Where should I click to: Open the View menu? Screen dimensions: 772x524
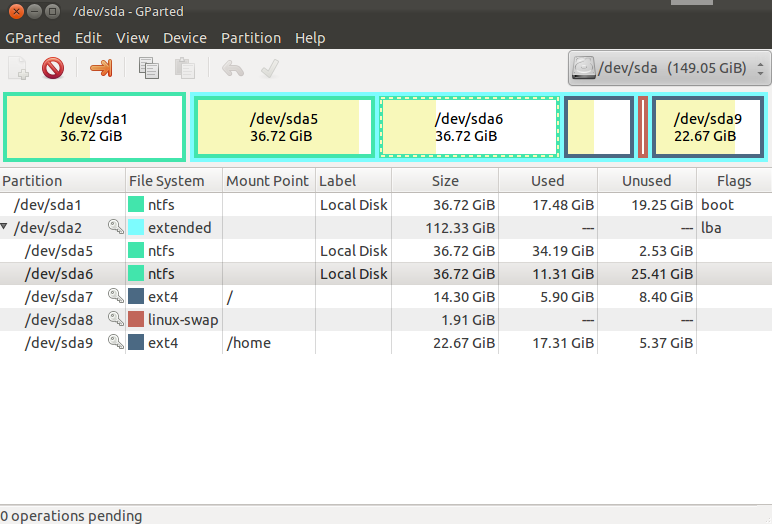(x=132, y=38)
